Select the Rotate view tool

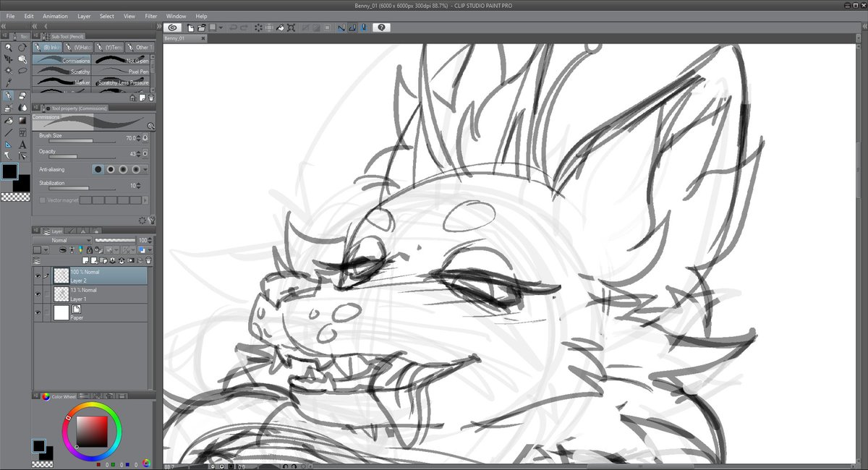click(x=22, y=47)
